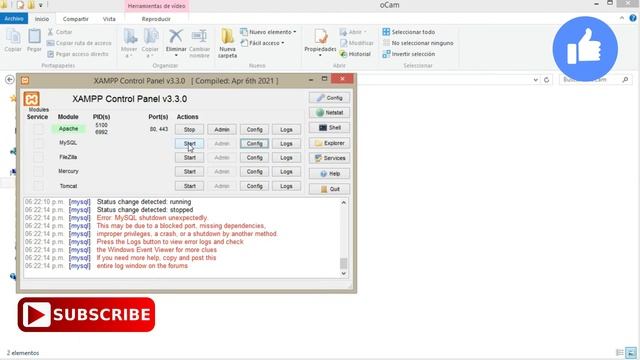The image size is (640, 360).
Task: Toggle MySQL service checkbox
Action: tap(38, 143)
